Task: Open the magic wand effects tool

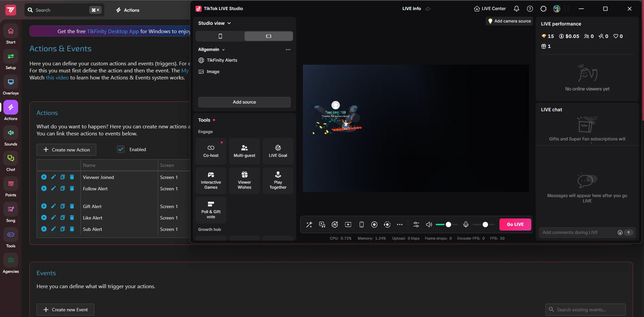Action: pyautogui.click(x=309, y=225)
